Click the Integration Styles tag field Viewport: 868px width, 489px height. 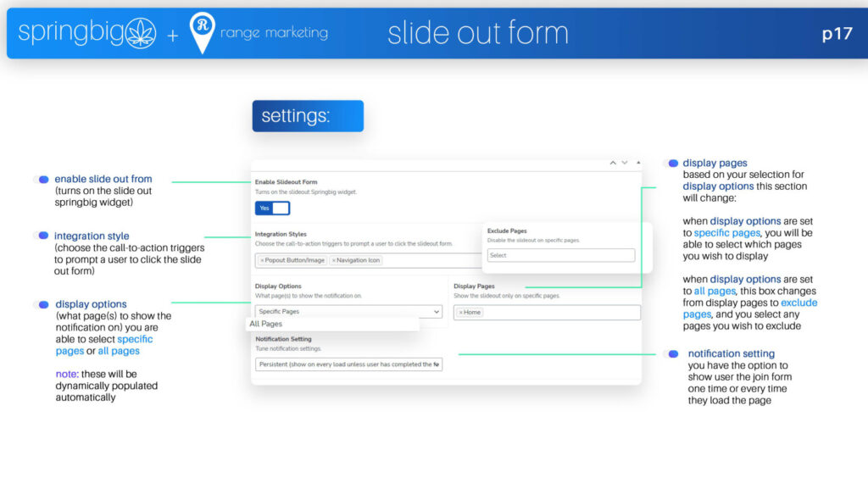[368, 260]
